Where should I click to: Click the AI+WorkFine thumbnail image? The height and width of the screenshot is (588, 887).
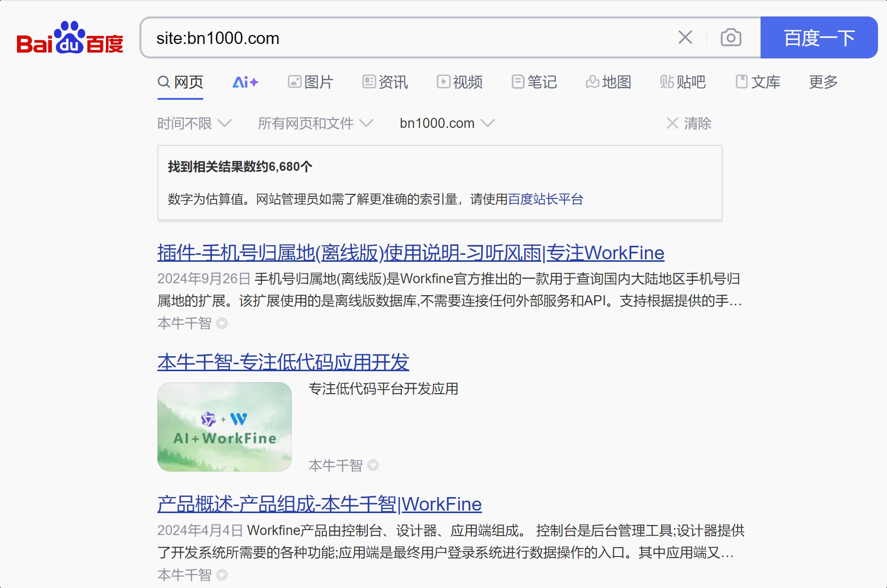point(224,427)
